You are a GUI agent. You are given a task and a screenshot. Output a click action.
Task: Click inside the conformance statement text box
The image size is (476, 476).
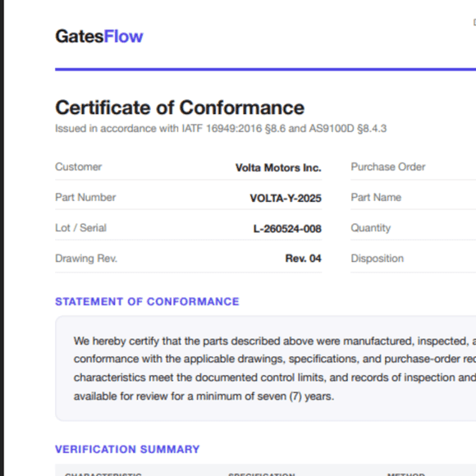(x=266, y=368)
